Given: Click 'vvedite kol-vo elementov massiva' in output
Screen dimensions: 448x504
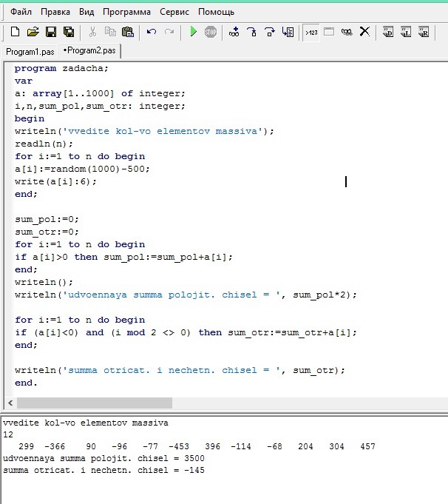Looking at the screenshot, I should (86, 423).
